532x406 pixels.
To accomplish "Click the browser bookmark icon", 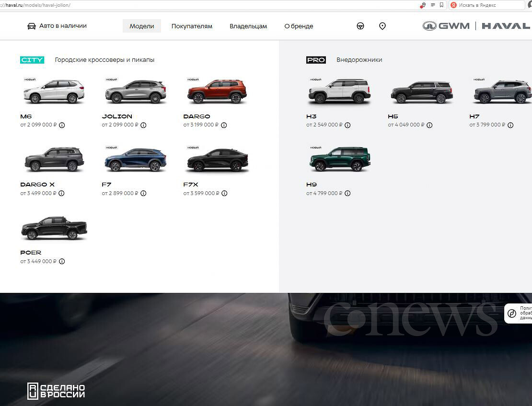I will click(441, 5).
